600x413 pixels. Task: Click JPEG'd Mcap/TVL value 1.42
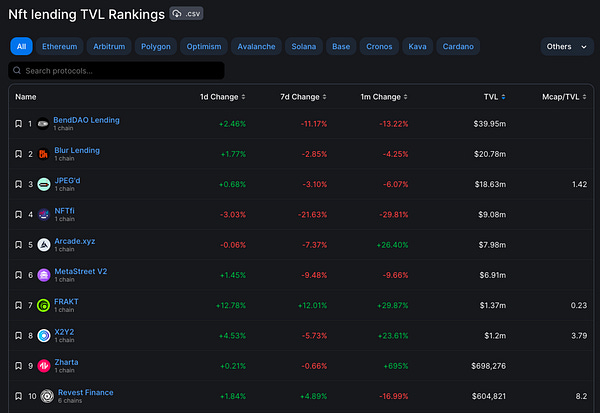579,184
